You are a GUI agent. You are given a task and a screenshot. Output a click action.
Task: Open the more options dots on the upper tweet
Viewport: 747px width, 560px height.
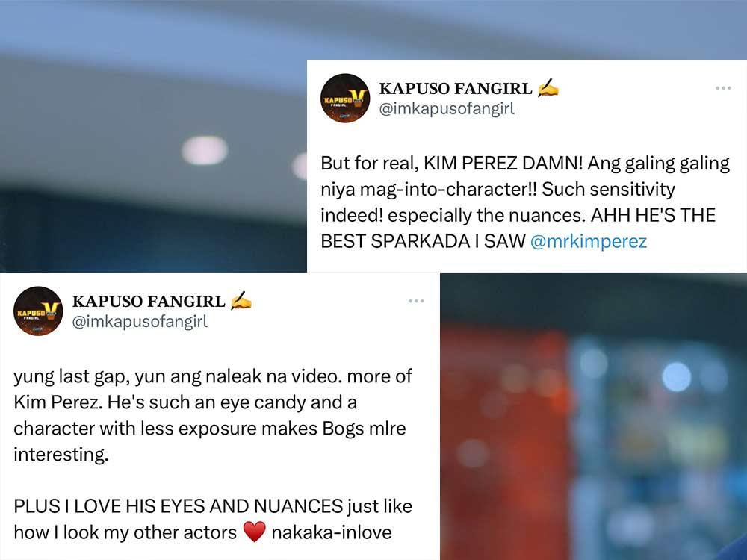(x=722, y=87)
